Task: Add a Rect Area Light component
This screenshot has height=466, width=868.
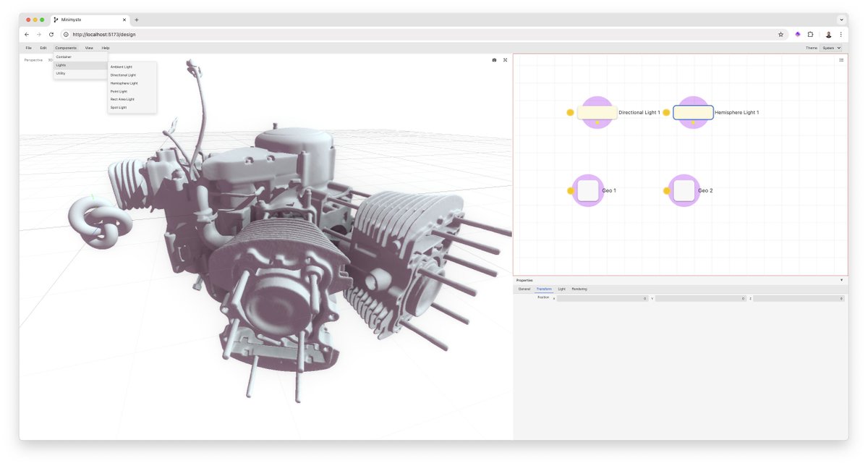Action: coord(132,99)
